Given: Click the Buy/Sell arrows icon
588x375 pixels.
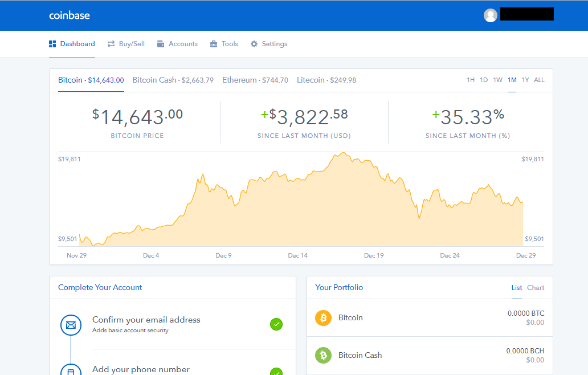Looking at the screenshot, I should click(111, 44).
